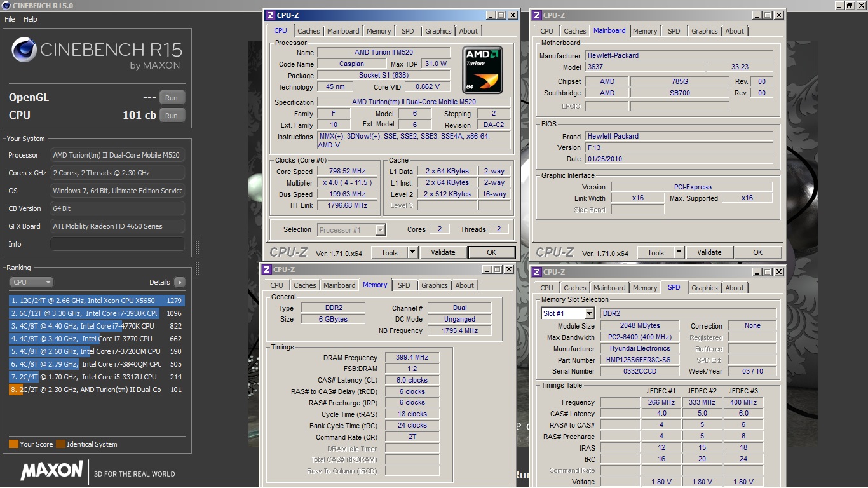Image resolution: width=868 pixels, height=488 pixels.
Task: Select the Intel Core i7-3930K ranking row
Action: tap(97, 313)
